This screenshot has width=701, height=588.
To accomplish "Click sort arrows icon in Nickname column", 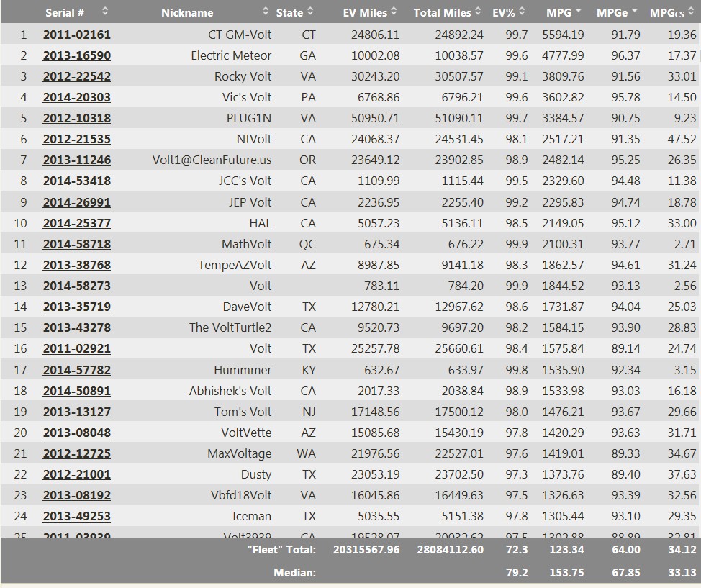I will (x=265, y=12).
